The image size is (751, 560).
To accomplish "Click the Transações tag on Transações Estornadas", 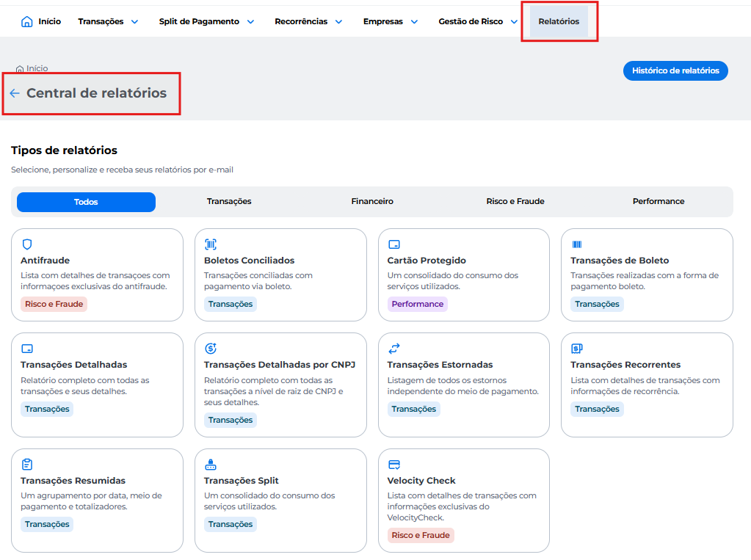I will 413,409.
